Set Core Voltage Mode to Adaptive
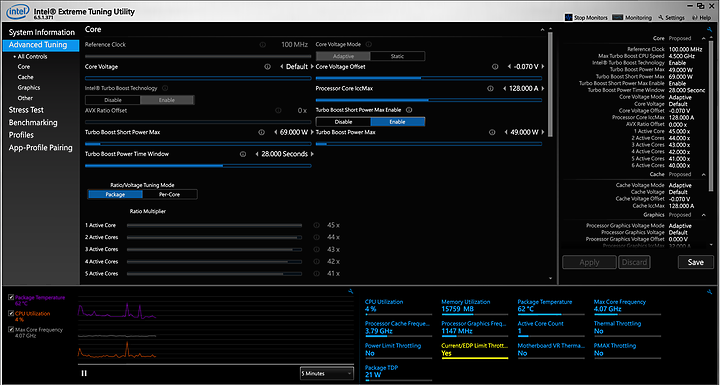Image resolution: width=720 pixels, height=385 pixels. click(x=343, y=56)
